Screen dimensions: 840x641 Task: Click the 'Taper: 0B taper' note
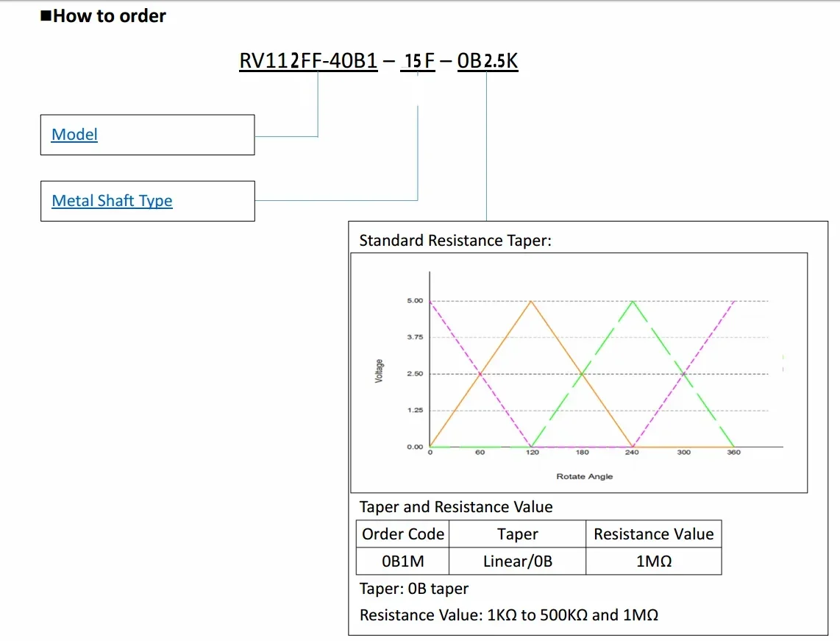coord(413,589)
